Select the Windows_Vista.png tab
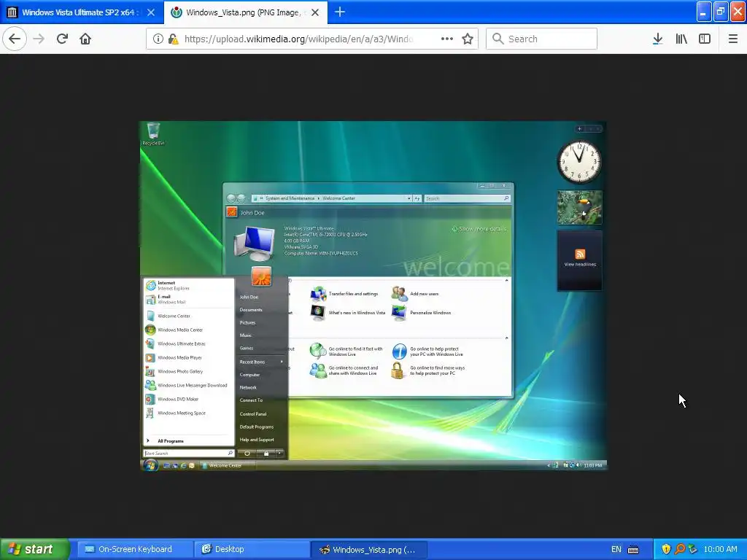 [245, 12]
